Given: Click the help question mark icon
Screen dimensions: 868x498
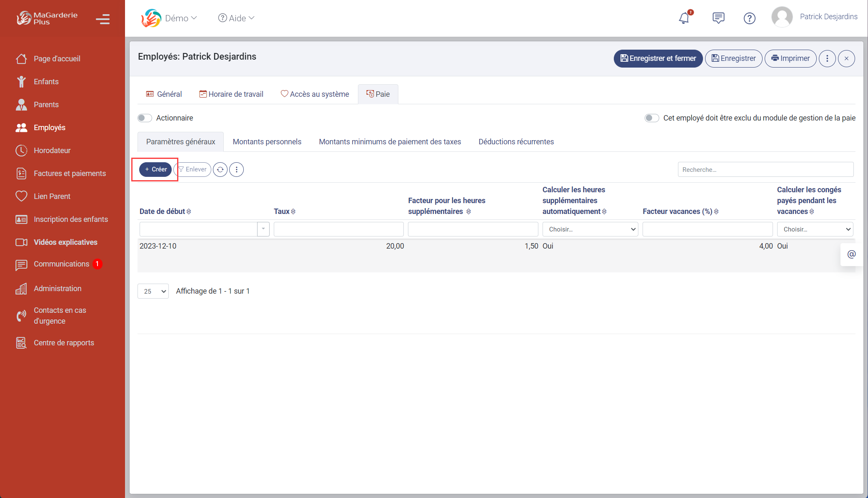Looking at the screenshot, I should [749, 18].
